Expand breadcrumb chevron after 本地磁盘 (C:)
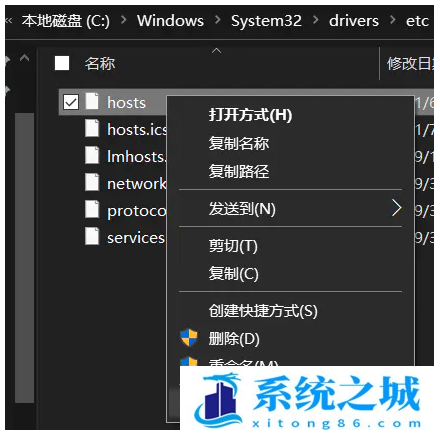The width and height of the screenshot is (440, 436). pyautogui.click(x=123, y=20)
